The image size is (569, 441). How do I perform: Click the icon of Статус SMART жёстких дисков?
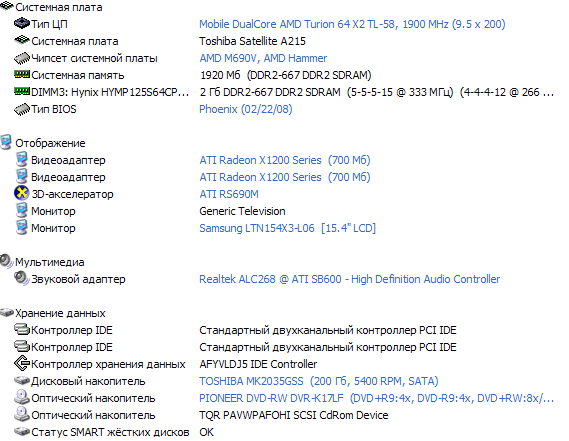pos(21,432)
